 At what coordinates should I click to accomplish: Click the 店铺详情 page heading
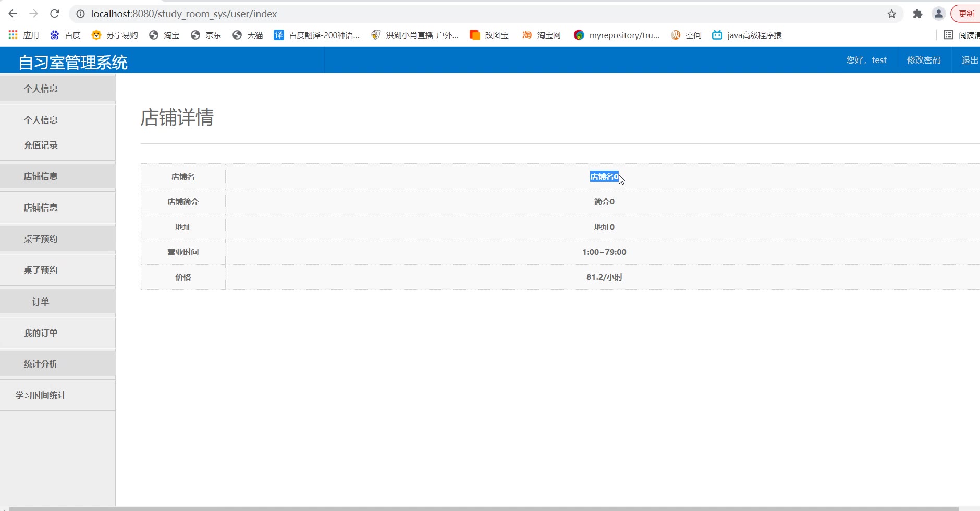[x=177, y=118]
